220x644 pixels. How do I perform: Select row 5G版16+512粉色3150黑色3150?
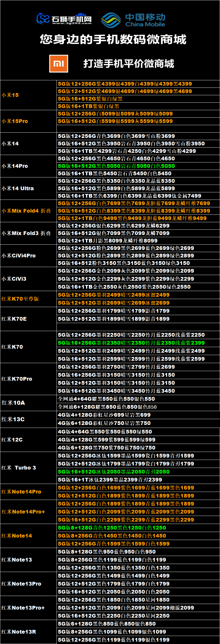click(x=138, y=263)
